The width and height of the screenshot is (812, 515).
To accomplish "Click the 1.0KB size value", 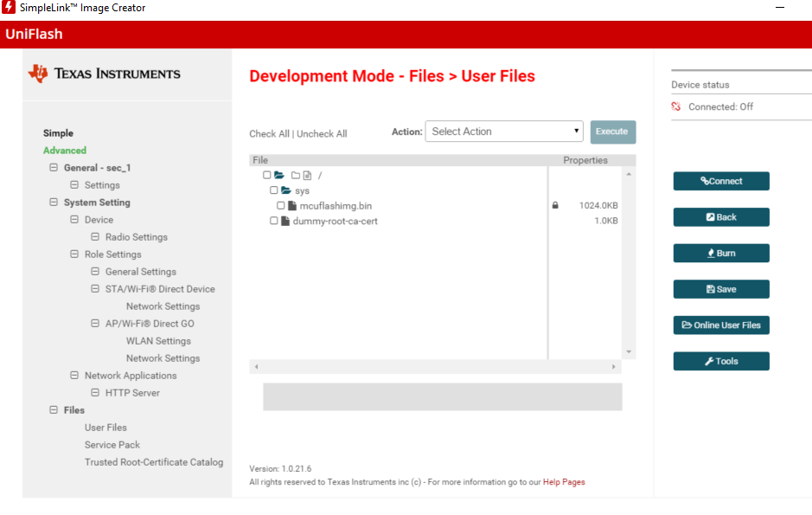I will [606, 221].
